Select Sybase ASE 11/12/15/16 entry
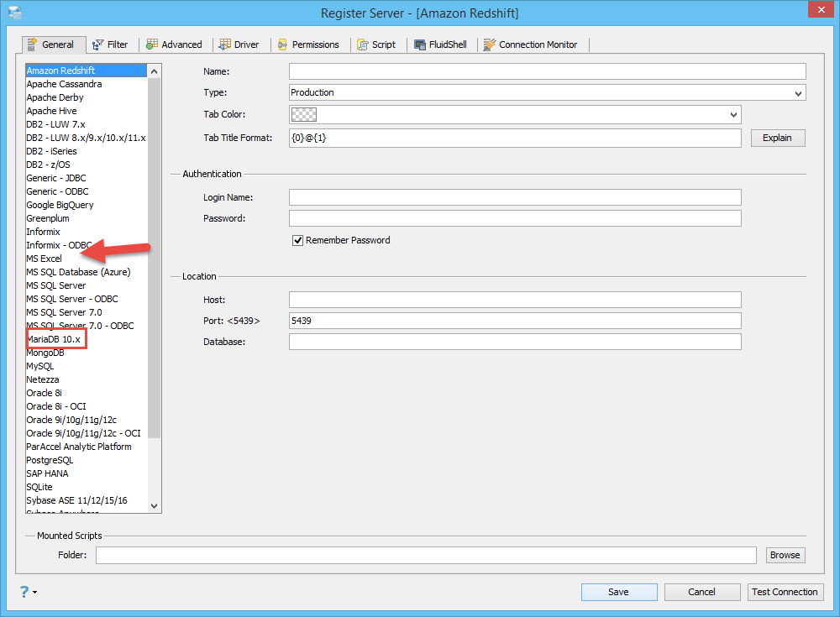Screen dimensions: 840x617 pyautogui.click(x=87, y=500)
